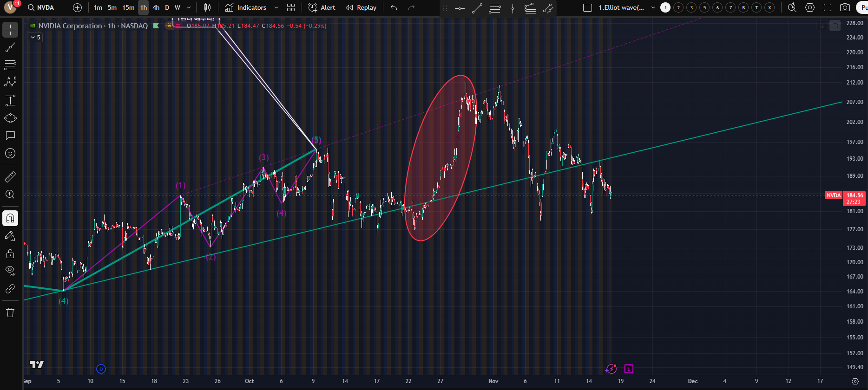
Task: Open chart settings hexagon icon
Action: [x=810, y=7]
